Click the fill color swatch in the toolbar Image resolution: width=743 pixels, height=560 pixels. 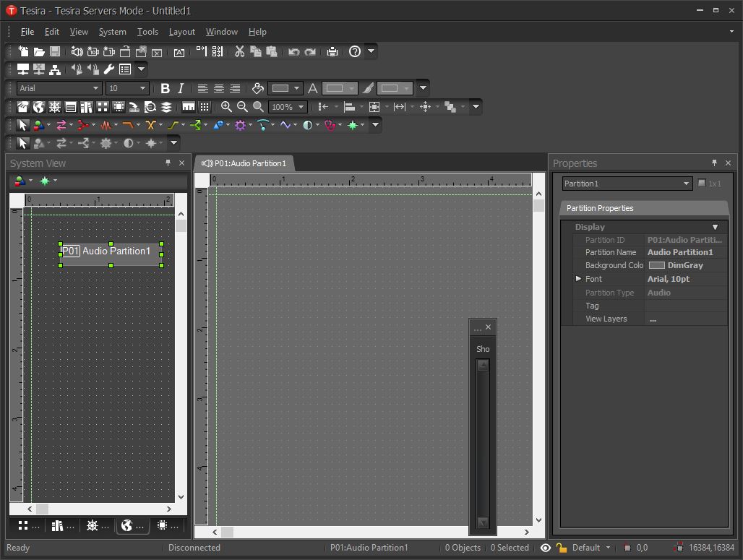pyautogui.click(x=280, y=88)
